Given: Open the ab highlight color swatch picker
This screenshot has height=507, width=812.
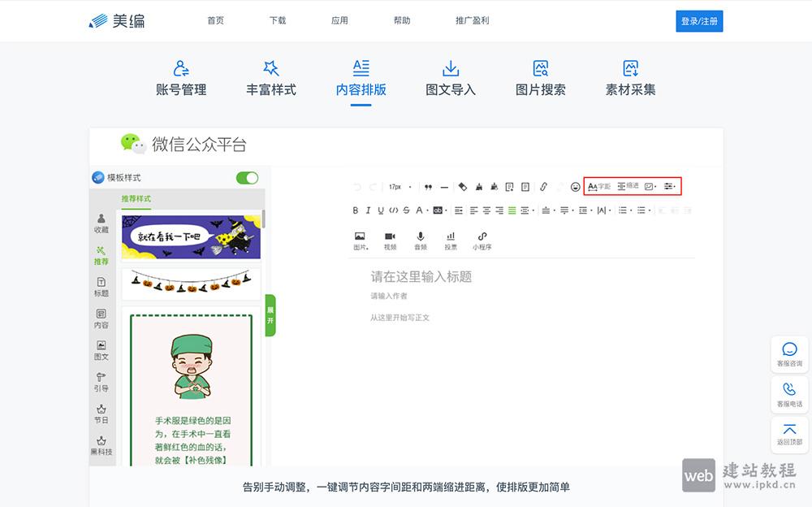Looking at the screenshot, I should (x=438, y=210).
